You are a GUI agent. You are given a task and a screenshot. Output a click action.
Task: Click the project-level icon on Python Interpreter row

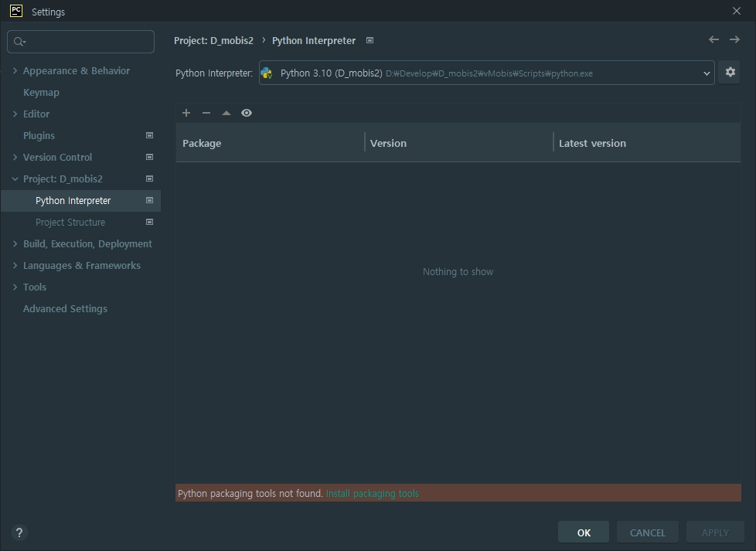[149, 200]
